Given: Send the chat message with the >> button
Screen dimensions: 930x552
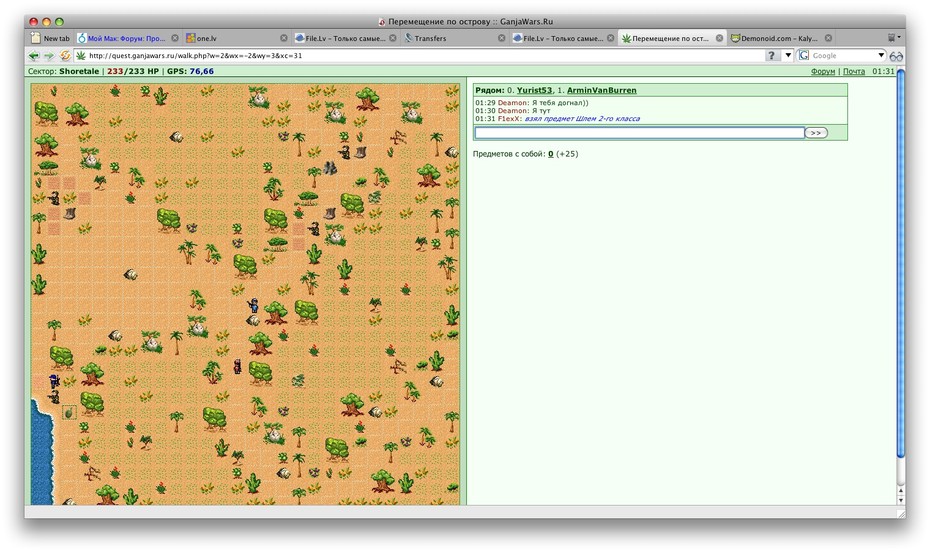Looking at the screenshot, I should 816,133.
